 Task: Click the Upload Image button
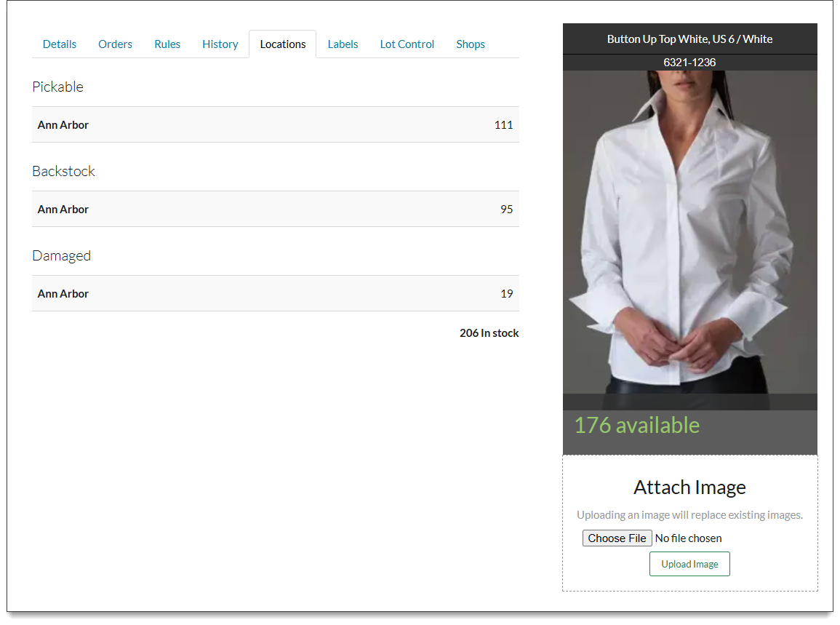[689, 564]
